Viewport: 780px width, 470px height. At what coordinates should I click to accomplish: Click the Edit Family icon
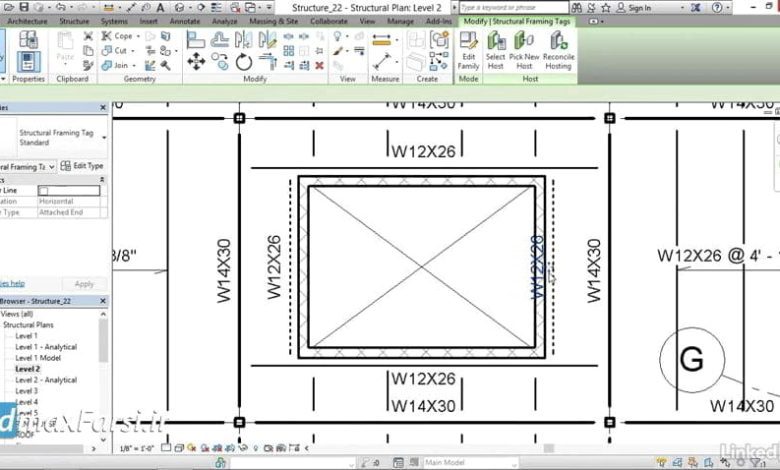(x=468, y=48)
